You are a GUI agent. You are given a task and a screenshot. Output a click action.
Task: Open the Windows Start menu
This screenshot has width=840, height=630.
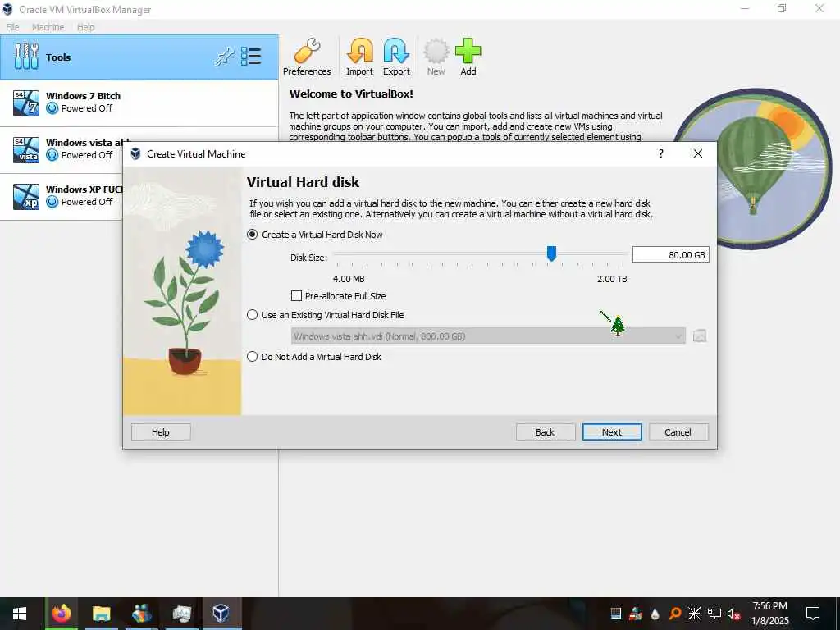coord(20,614)
